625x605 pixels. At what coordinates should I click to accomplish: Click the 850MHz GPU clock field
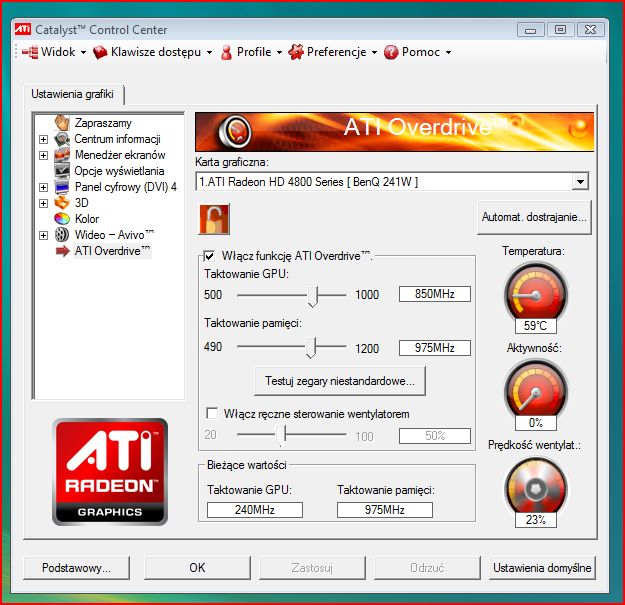click(x=434, y=294)
